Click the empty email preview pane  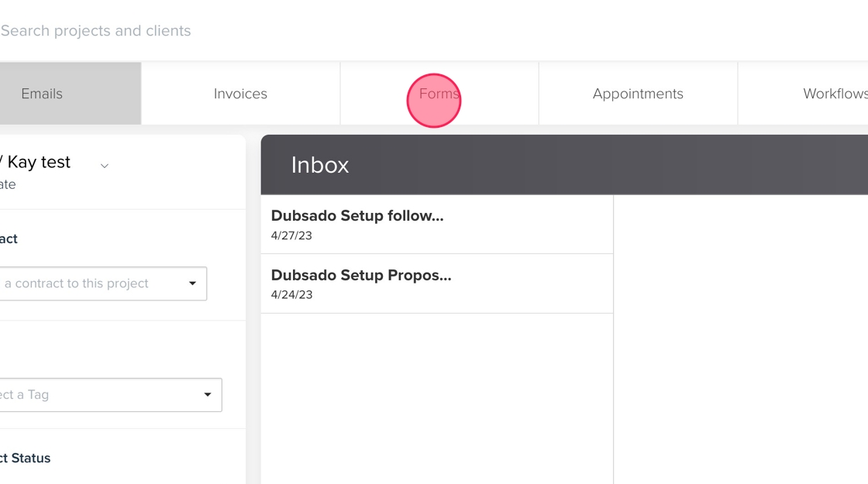point(740,341)
